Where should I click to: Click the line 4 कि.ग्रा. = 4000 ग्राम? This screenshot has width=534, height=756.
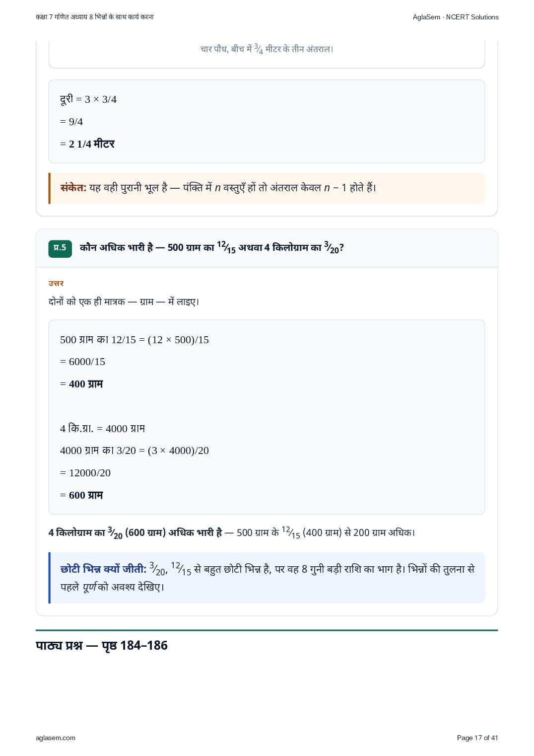[x=102, y=429]
